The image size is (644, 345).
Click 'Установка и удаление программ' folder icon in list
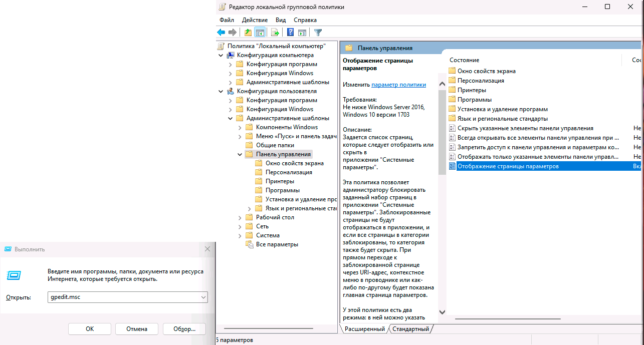point(452,109)
